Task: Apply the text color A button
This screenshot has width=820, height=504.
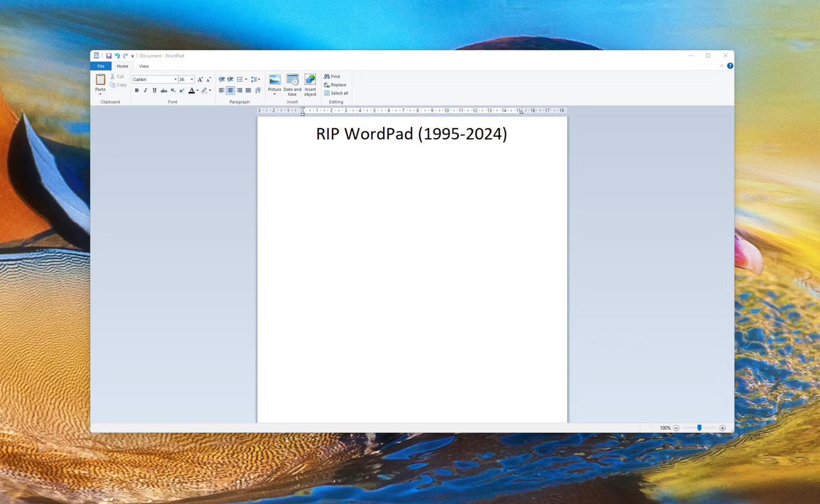Action: 192,90
